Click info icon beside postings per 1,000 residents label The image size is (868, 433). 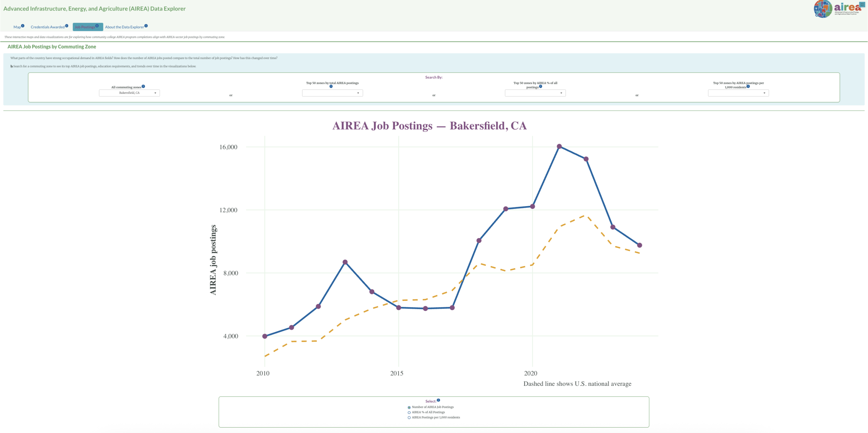point(748,86)
